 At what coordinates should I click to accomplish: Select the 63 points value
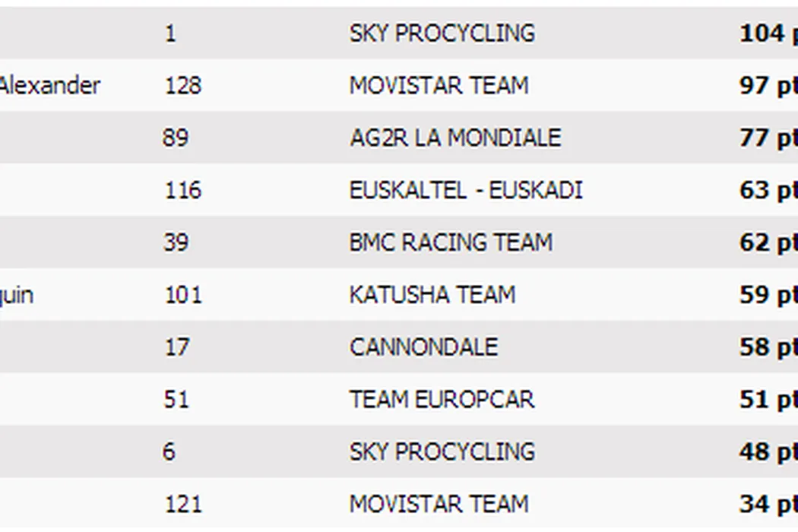point(768,190)
